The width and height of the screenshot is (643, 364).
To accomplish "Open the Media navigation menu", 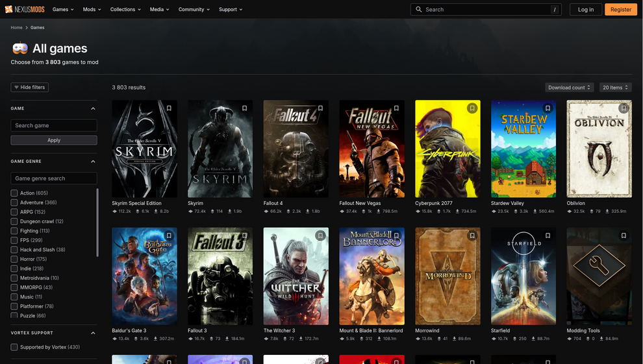I will click(160, 10).
